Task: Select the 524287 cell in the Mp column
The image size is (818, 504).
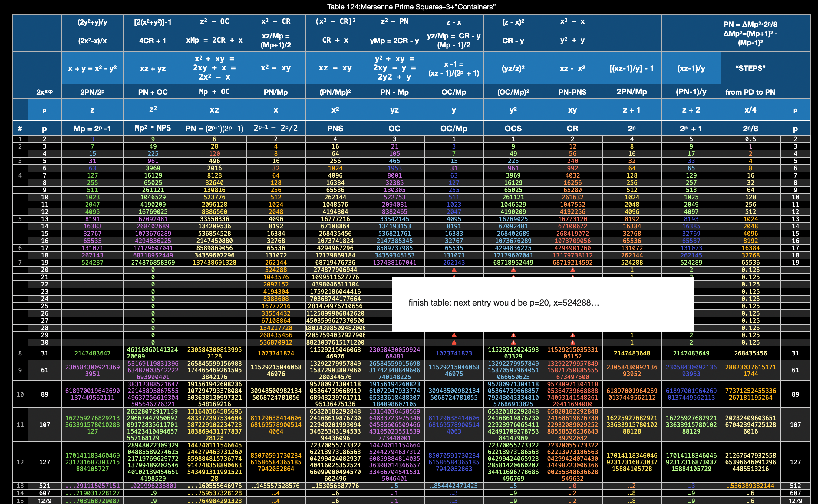Action: coord(92,262)
